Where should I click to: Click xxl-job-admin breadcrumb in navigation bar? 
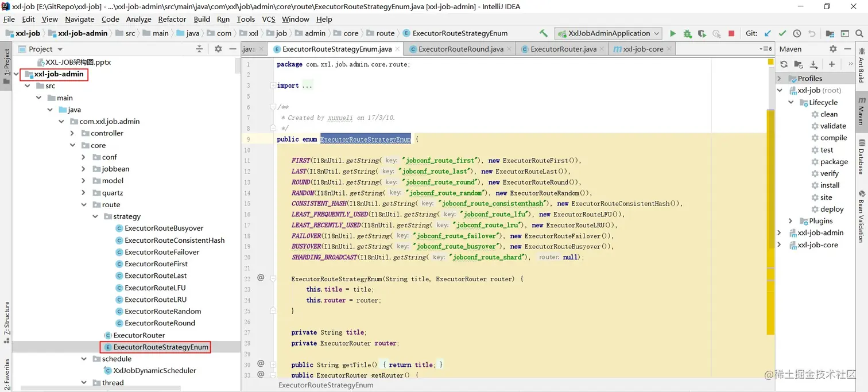(83, 33)
